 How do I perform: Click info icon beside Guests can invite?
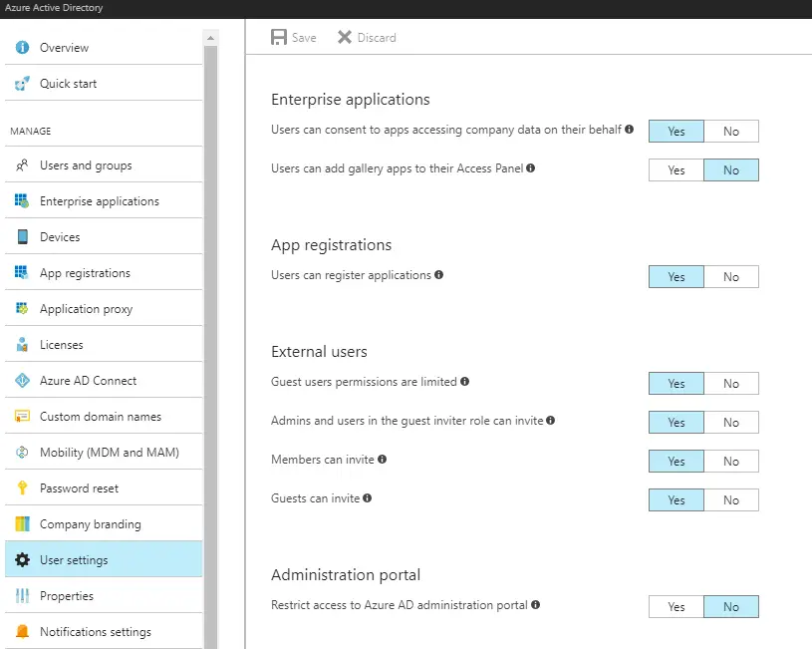click(x=368, y=498)
